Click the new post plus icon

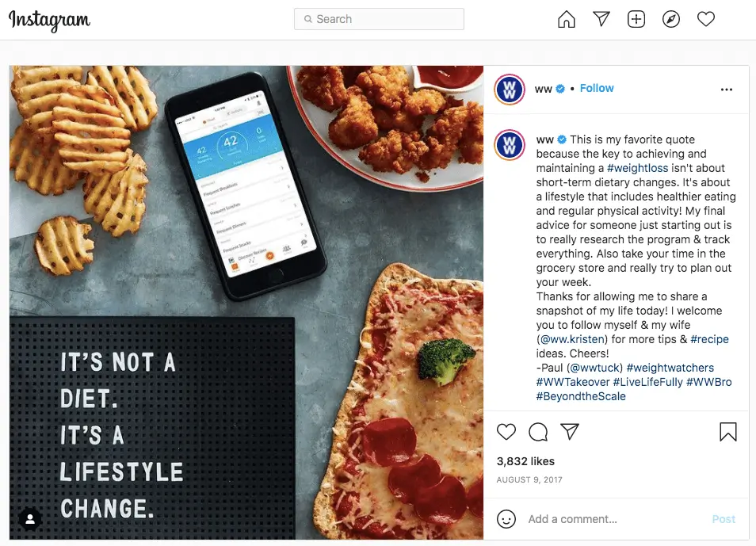636,18
